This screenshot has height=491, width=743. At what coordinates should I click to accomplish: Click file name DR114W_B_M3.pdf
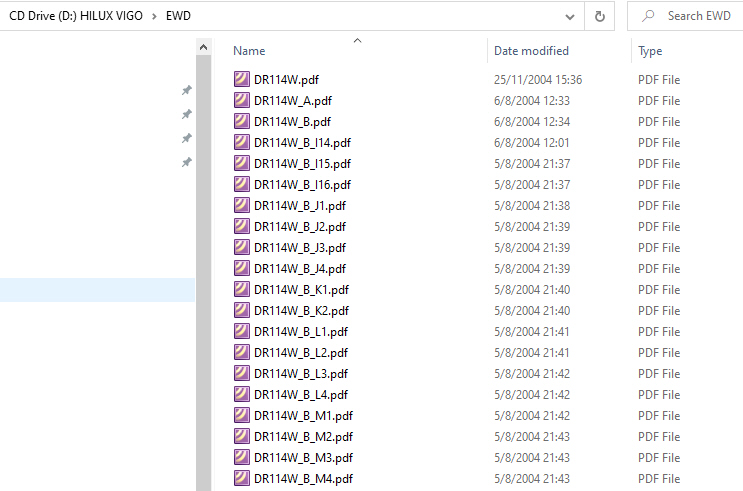[x=303, y=457]
